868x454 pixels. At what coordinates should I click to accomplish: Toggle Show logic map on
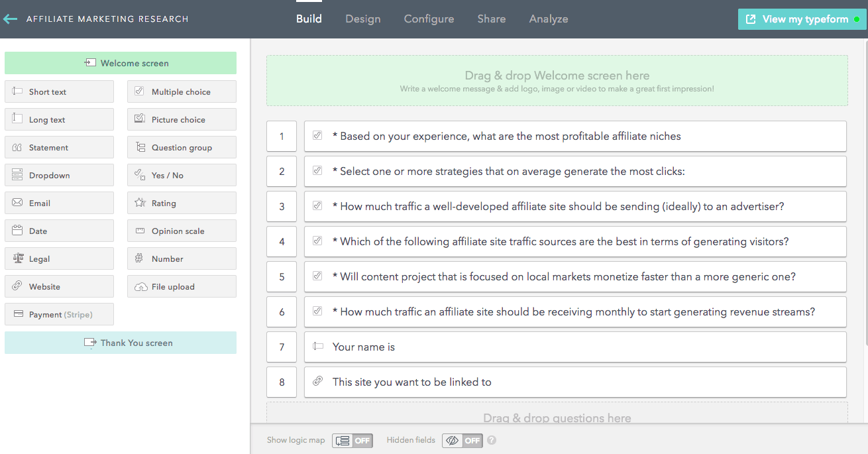pos(352,440)
